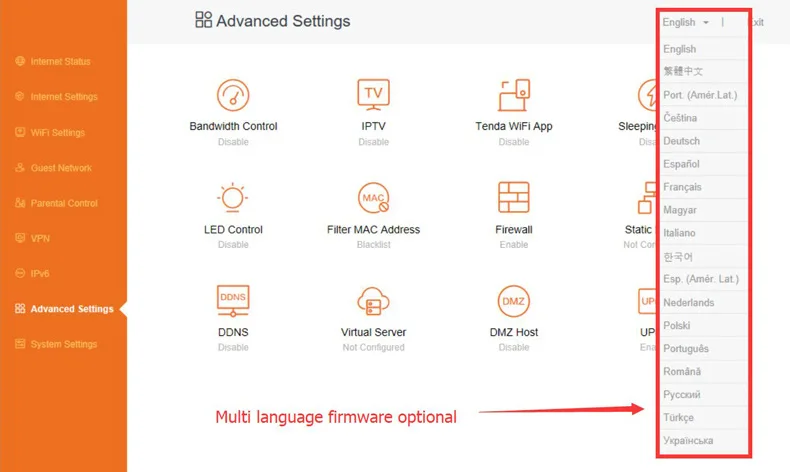This screenshot has height=472, width=790.
Task: Click the DMZ Host icon
Action: point(514,301)
